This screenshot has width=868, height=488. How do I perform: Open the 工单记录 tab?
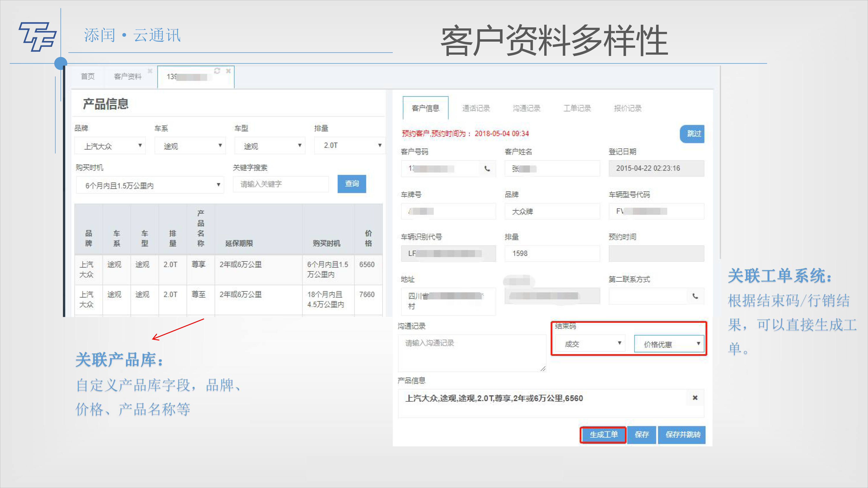(x=577, y=108)
